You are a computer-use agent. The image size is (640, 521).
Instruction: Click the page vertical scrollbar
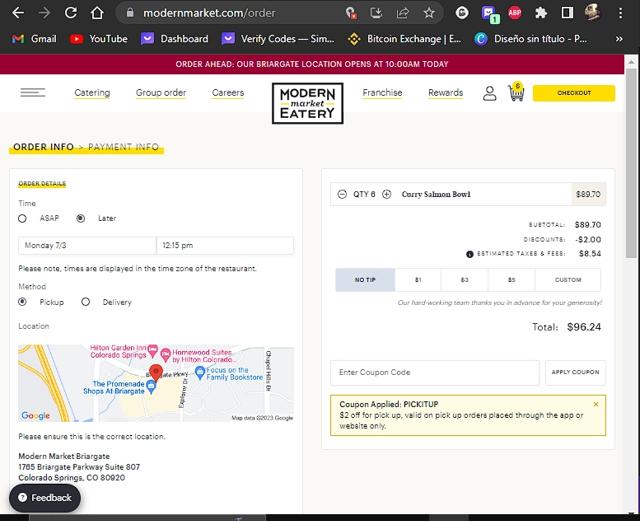tap(631, 163)
